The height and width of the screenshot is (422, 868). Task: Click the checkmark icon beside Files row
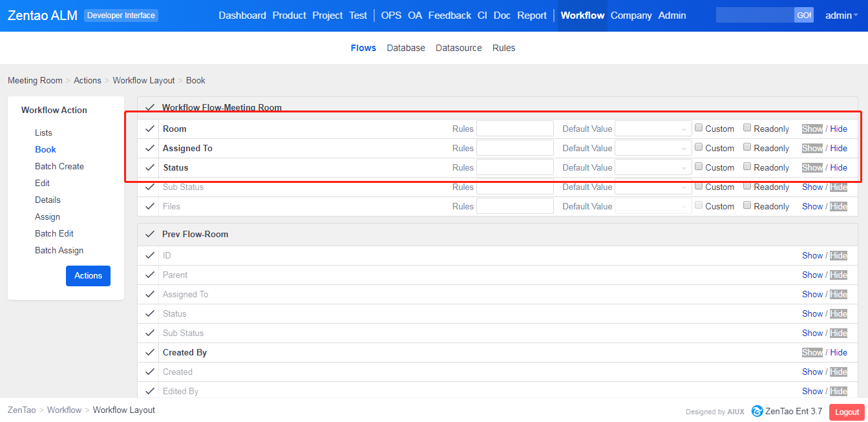coord(150,206)
